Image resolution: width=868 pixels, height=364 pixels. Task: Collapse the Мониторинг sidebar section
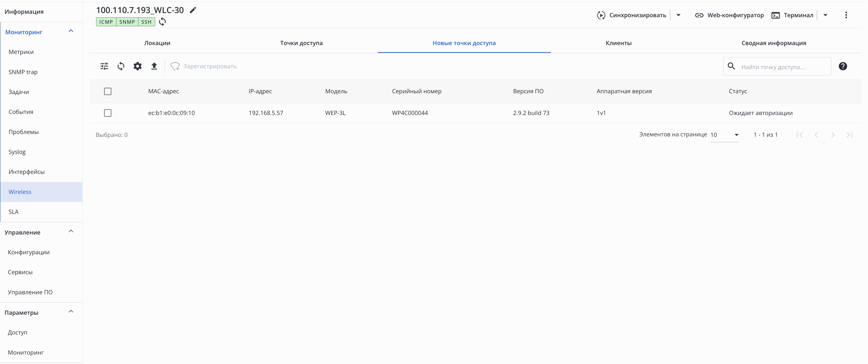[x=71, y=31]
